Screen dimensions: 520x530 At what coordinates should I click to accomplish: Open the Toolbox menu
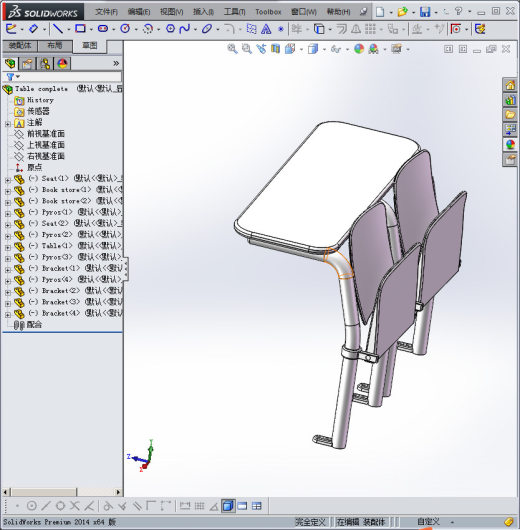(x=268, y=12)
